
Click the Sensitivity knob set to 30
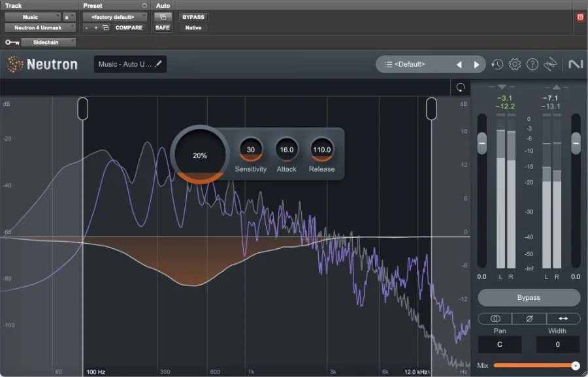click(250, 150)
